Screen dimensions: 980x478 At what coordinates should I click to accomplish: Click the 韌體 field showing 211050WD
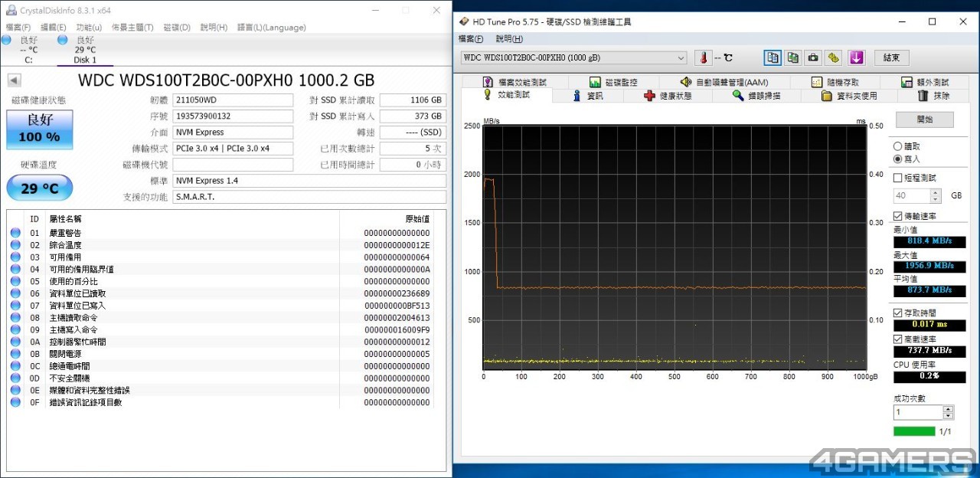point(233,100)
